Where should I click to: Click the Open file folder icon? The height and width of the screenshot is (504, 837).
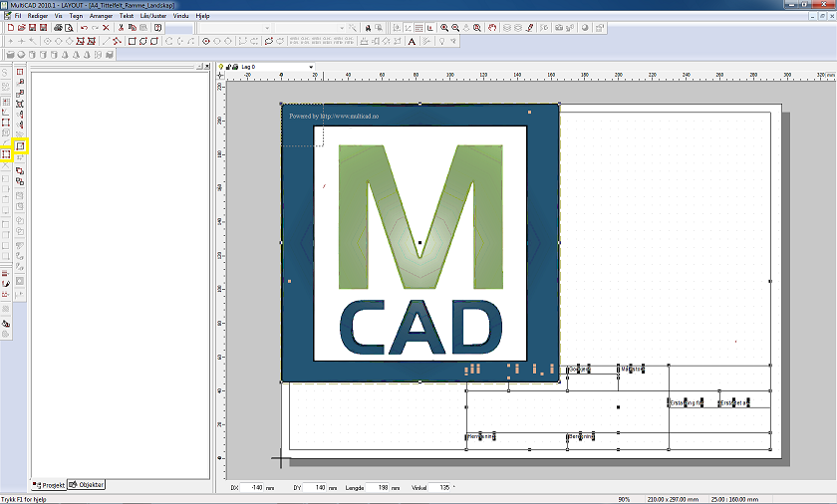(21, 28)
